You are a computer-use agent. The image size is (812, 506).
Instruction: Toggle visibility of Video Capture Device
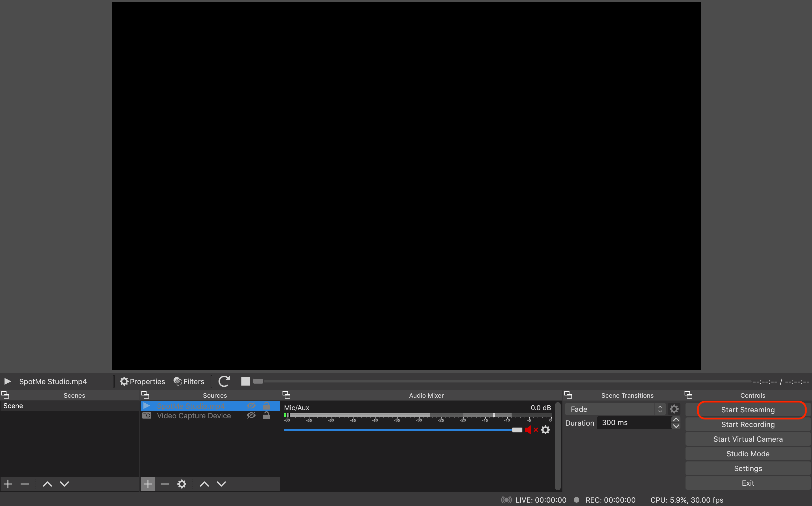[251, 416]
